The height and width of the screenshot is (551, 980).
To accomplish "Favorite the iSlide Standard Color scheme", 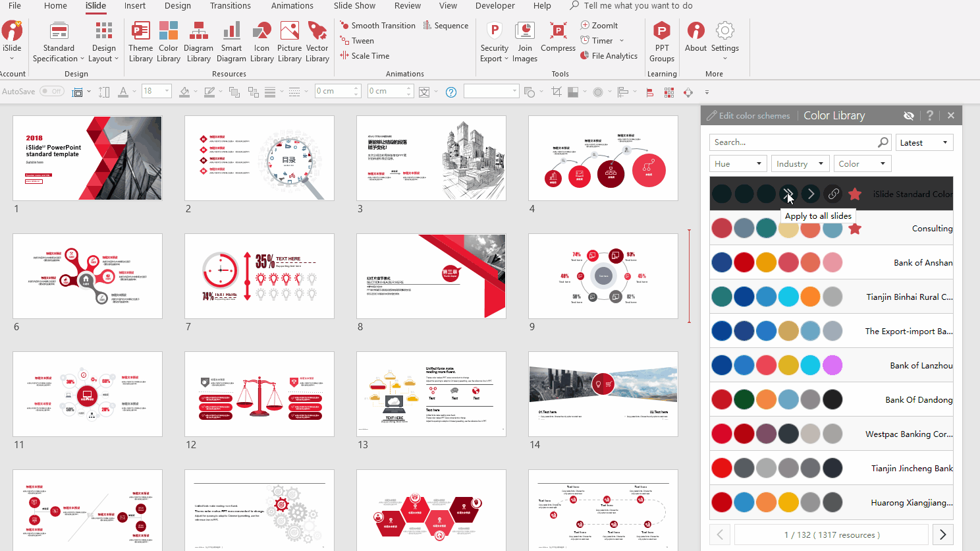I will tap(856, 194).
